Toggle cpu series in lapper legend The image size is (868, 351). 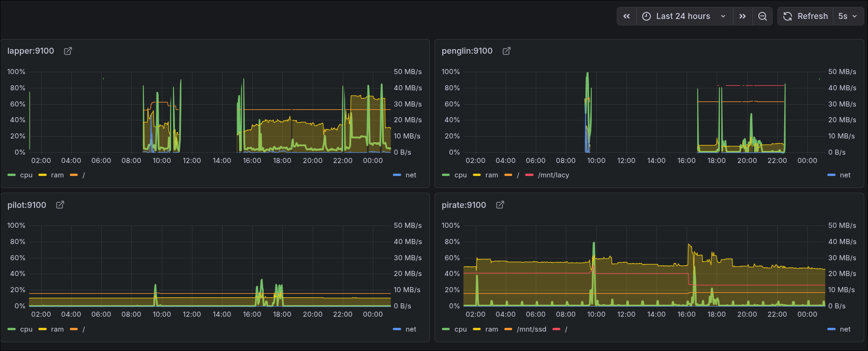point(26,175)
